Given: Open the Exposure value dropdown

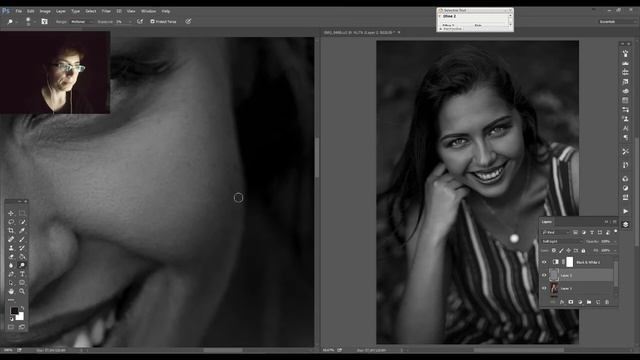Looking at the screenshot, I should click(x=130, y=21).
